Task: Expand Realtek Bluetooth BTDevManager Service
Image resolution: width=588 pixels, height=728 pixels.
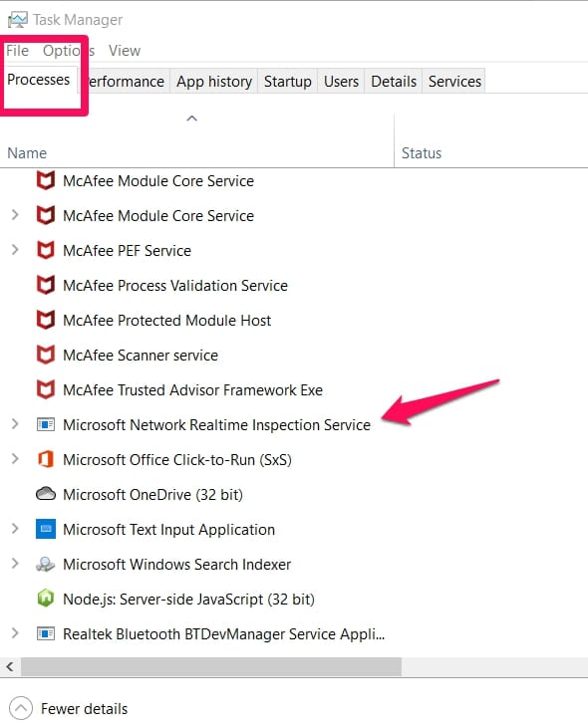Action: coord(15,632)
